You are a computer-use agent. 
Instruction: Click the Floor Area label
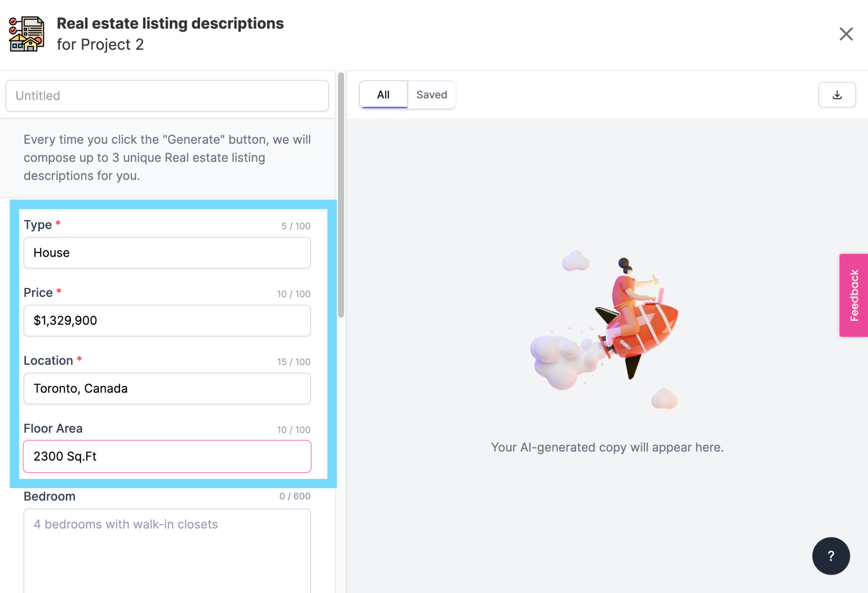[53, 428]
